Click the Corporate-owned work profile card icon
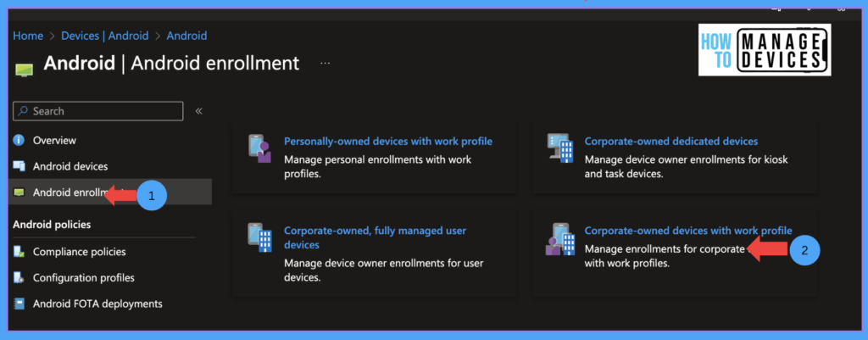 click(x=559, y=238)
